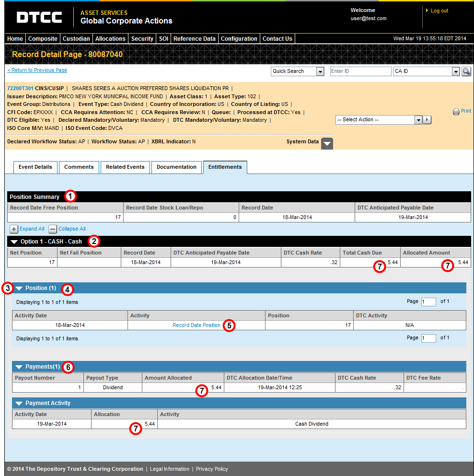Image resolution: width=474 pixels, height=476 pixels.
Task: Open the Allocations menu
Action: [110, 39]
